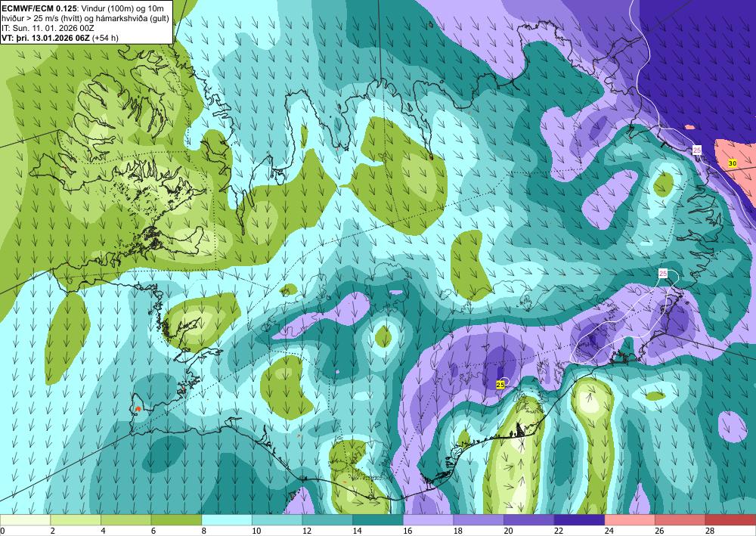Select the pink 24–26 legend swatch
This screenshot has height=536, width=756.
click(x=630, y=520)
